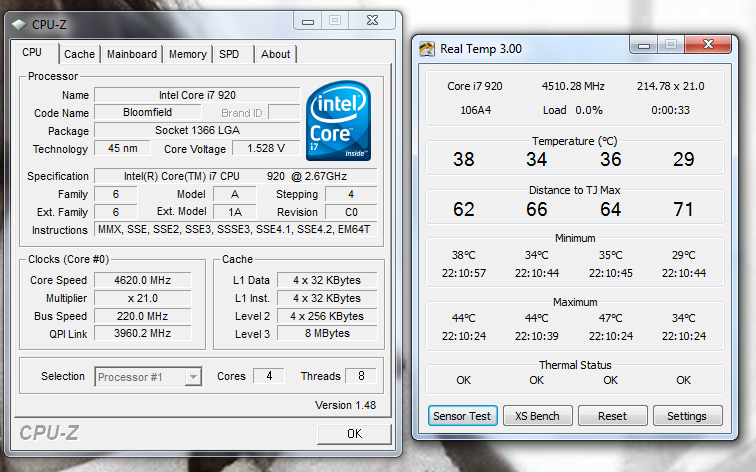Open Real Temp Settings
The image size is (756, 472).
686,416
